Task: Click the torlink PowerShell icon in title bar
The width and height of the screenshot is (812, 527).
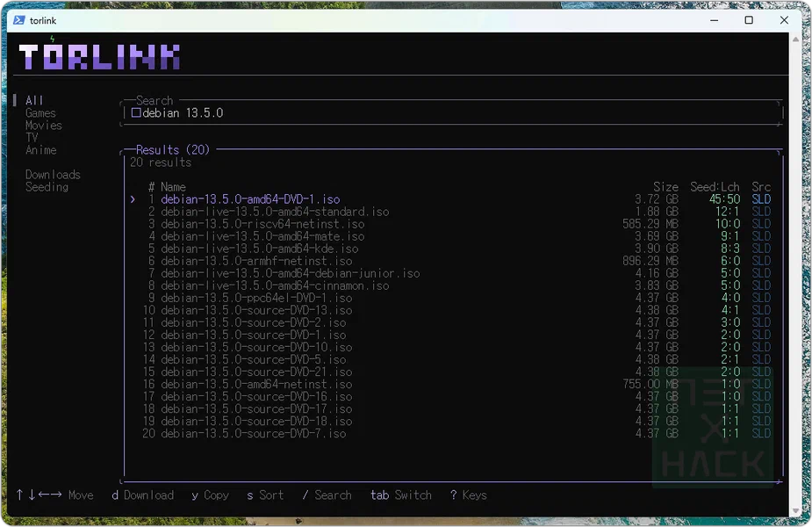Action: (19, 20)
